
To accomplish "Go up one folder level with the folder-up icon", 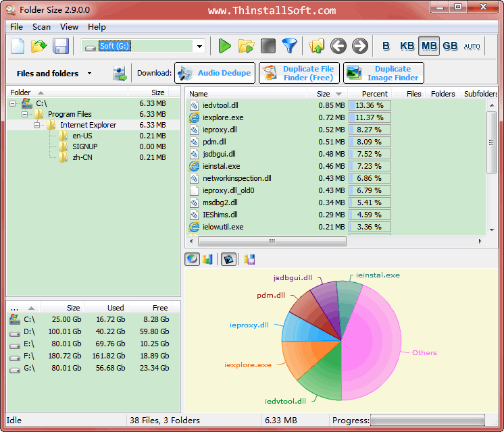I will [x=317, y=46].
